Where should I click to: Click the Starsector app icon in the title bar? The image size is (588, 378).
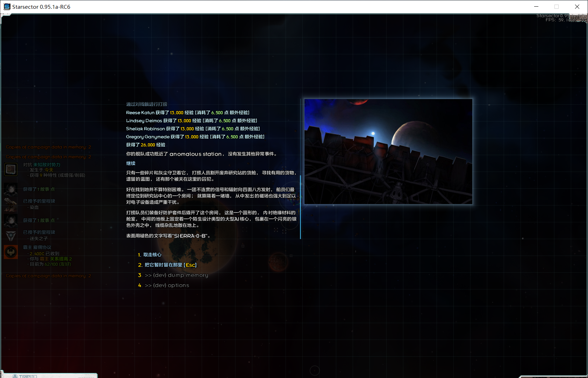pos(7,7)
